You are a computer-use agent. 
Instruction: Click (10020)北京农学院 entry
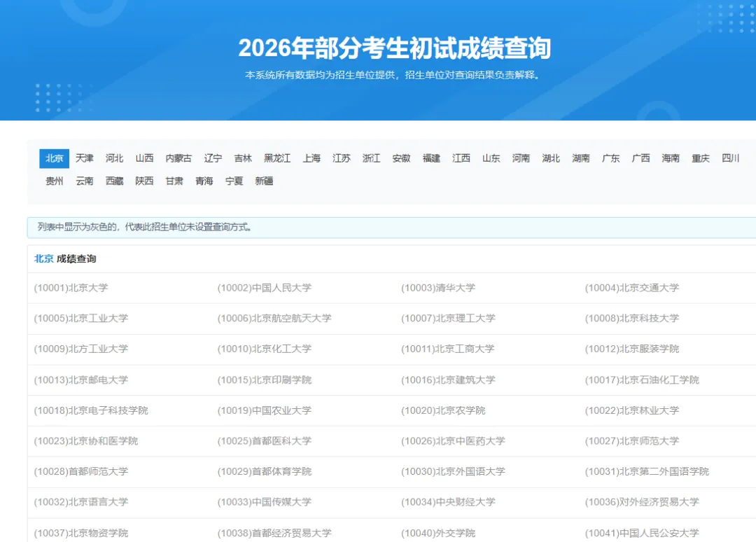coord(443,410)
